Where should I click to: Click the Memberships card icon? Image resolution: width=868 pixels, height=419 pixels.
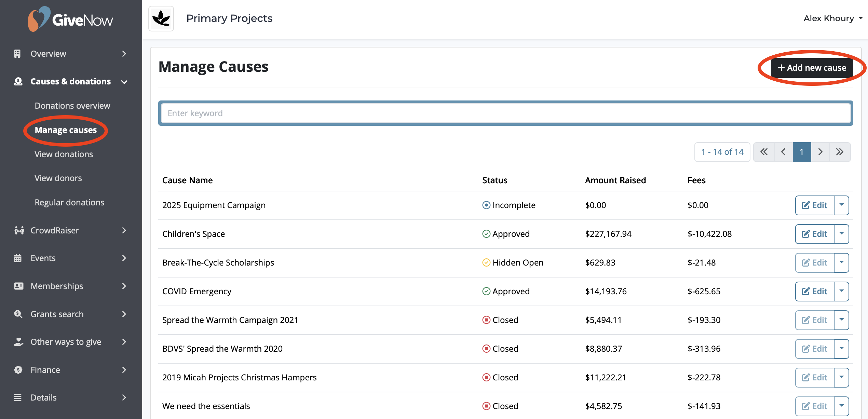[x=18, y=286]
